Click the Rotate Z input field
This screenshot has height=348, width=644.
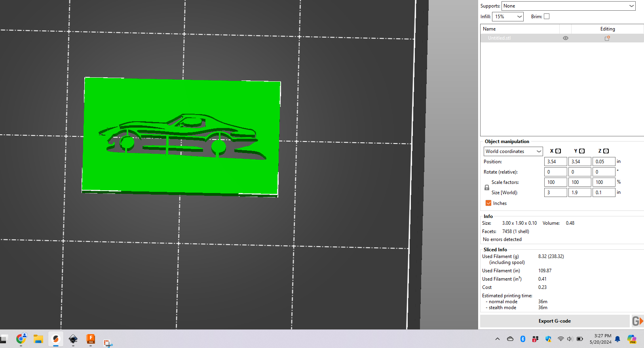604,172
